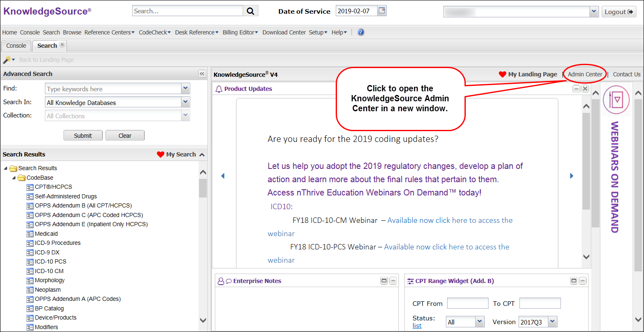Switch to the Console tab
The image size is (644, 332).
pyautogui.click(x=16, y=46)
